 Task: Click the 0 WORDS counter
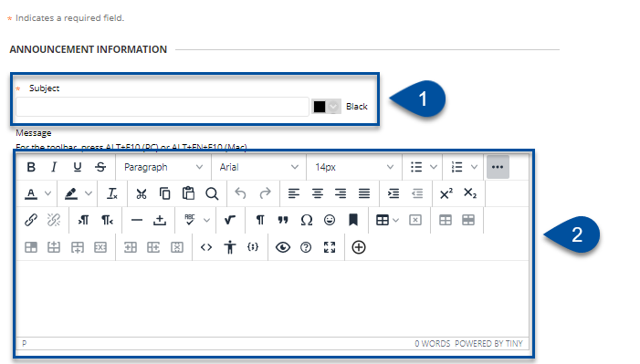432,344
